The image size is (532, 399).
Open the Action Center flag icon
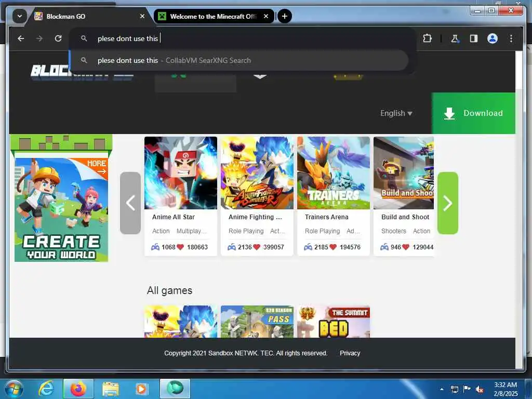(x=467, y=389)
